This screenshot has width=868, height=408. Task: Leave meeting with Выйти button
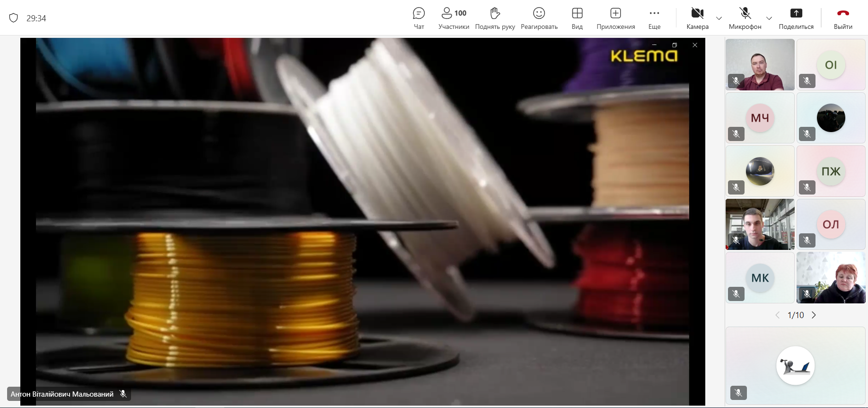click(843, 18)
